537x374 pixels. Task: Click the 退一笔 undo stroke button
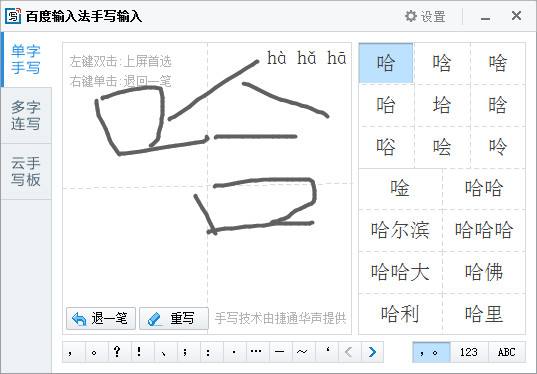(101, 319)
